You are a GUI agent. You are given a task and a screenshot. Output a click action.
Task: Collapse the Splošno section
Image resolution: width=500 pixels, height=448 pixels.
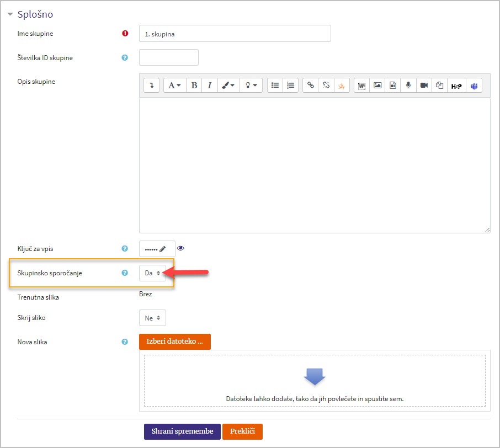coord(10,14)
